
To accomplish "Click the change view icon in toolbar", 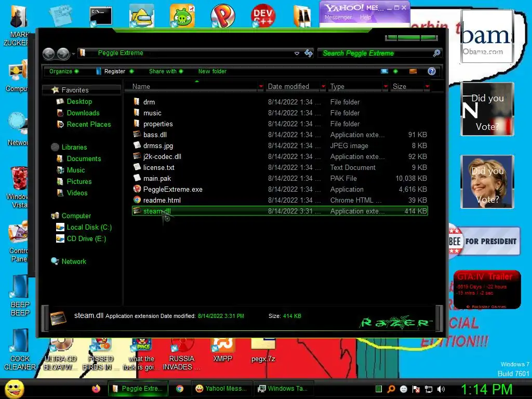I will [384, 71].
